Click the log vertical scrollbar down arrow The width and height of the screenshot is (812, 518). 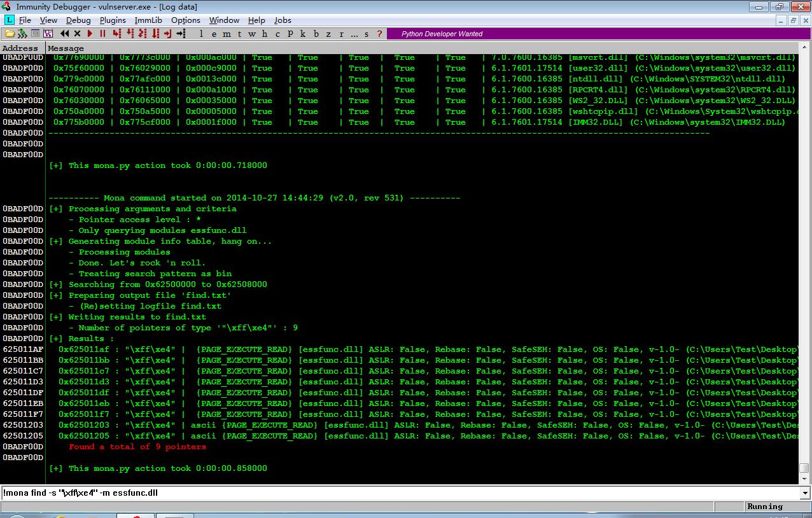[x=804, y=479]
